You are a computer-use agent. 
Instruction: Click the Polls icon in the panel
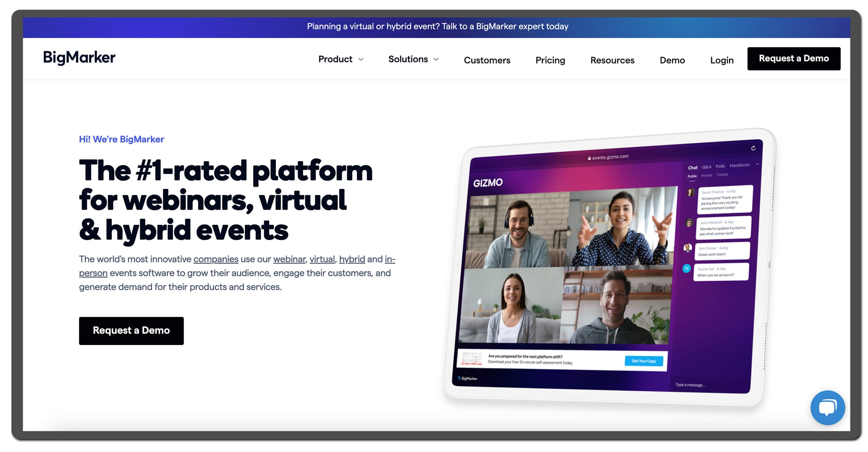[x=720, y=166]
